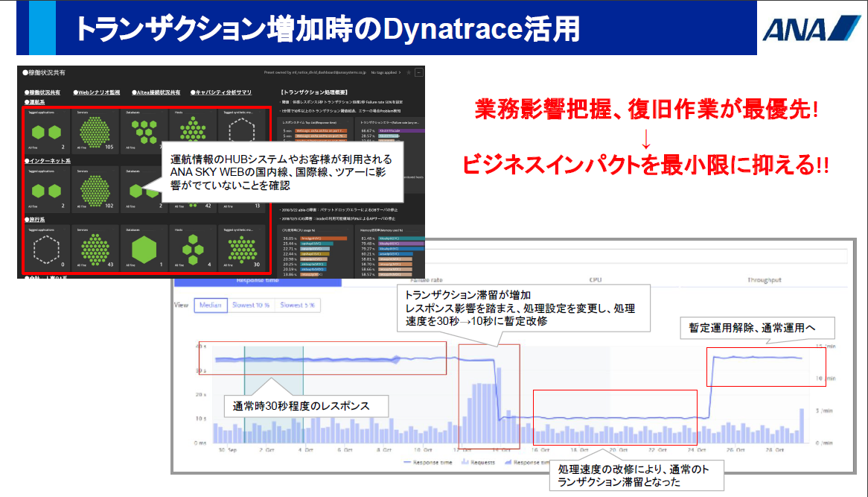Viewport: 868px width, 497px height.
Task: Click the slide title トランザクション増加時のDynatrace活用
Action: click(x=327, y=29)
